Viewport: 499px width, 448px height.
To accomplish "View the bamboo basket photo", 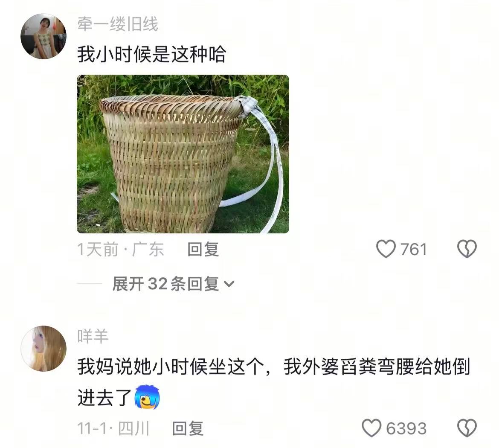I will (183, 154).
